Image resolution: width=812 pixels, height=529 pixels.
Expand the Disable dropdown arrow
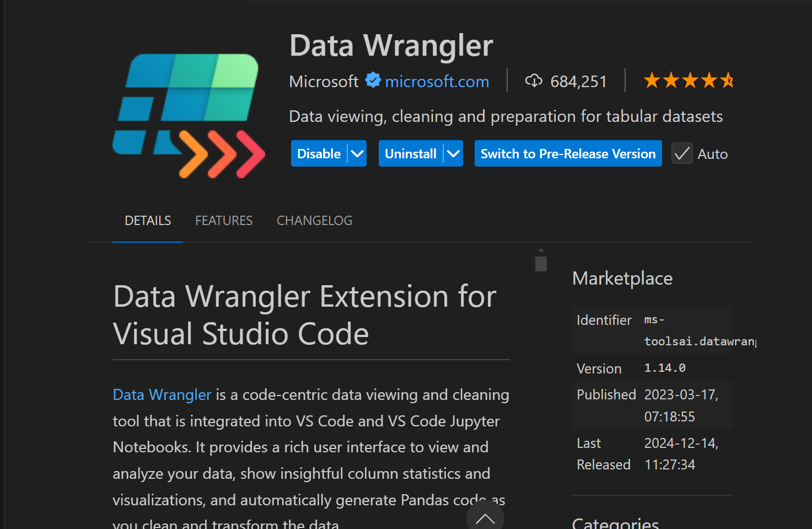357,153
